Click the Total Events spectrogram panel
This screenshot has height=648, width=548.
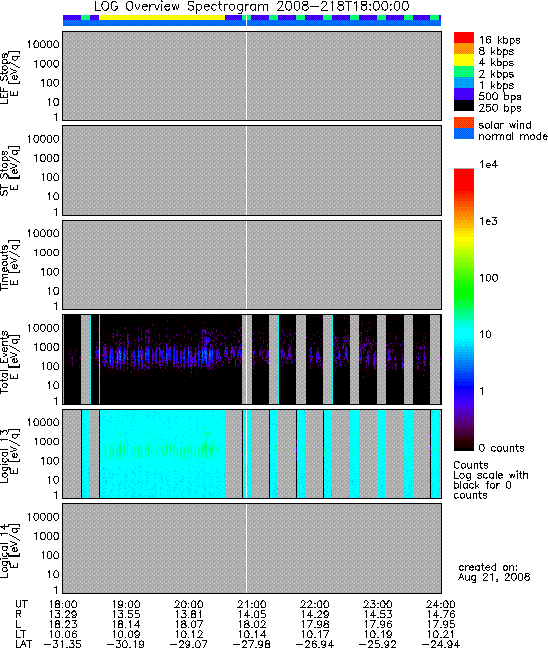252,360
